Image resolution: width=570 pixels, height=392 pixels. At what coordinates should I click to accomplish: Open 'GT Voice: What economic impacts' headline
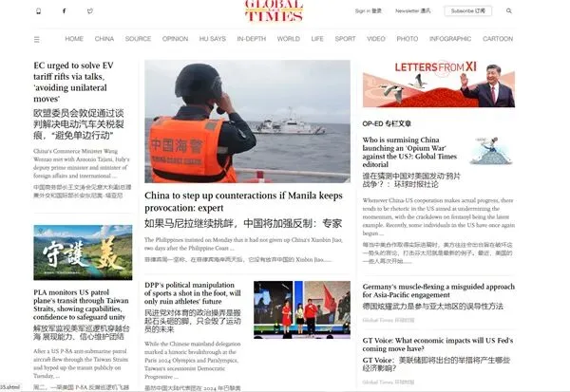(438, 345)
